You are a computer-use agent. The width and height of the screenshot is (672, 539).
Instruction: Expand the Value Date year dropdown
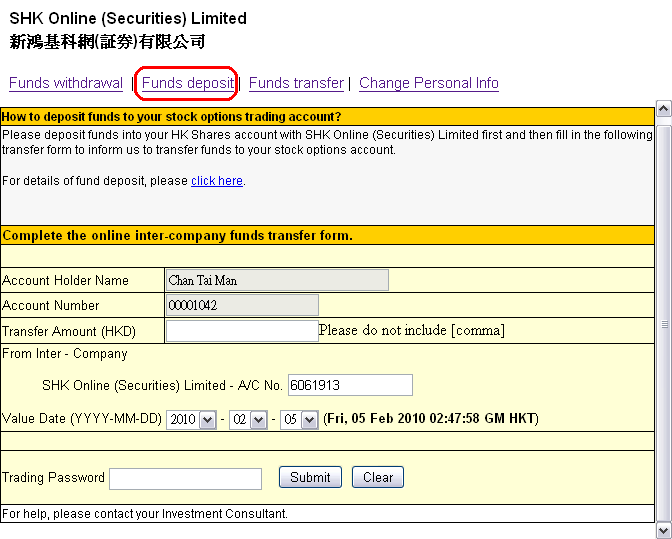coord(192,420)
